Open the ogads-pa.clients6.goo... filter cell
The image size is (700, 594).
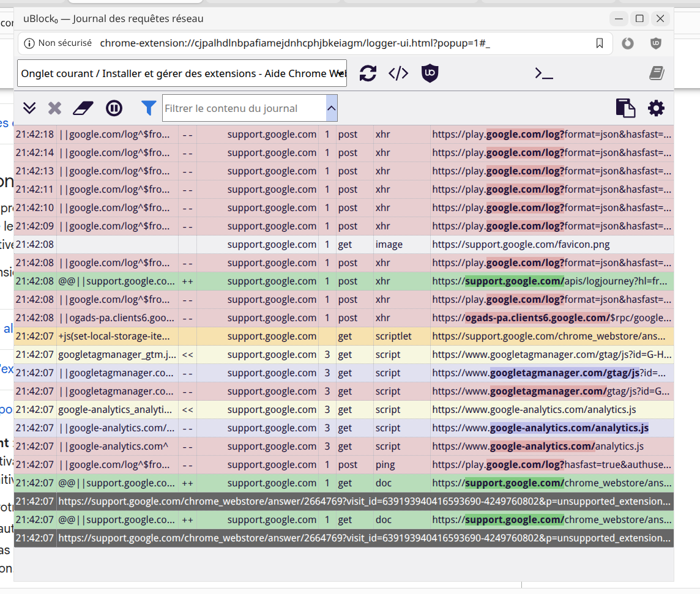point(117,317)
